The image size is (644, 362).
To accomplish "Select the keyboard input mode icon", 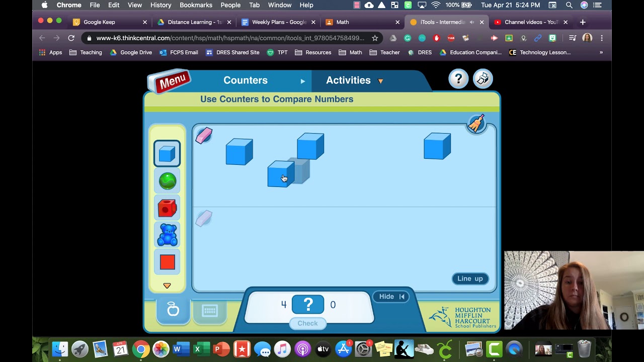I will [x=210, y=311].
